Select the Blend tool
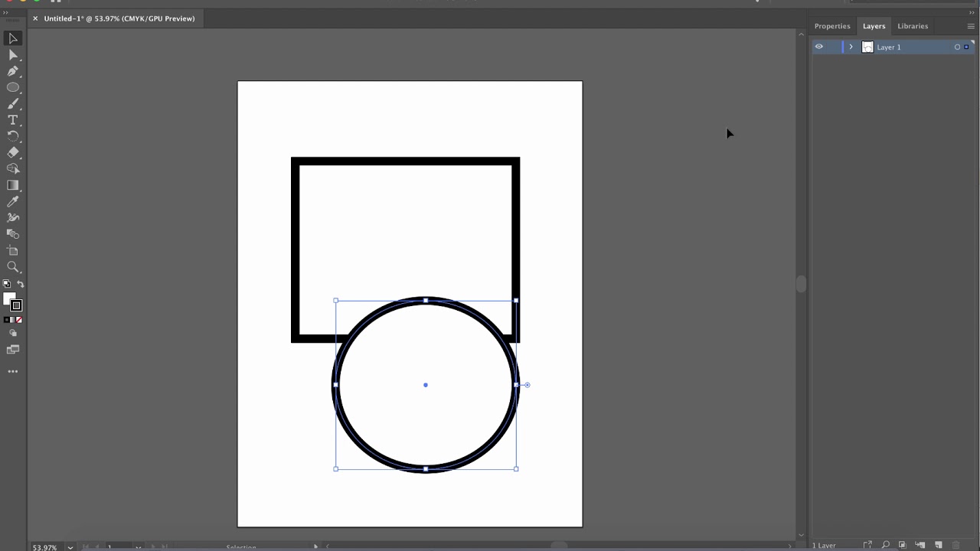980x551 pixels. (x=13, y=234)
